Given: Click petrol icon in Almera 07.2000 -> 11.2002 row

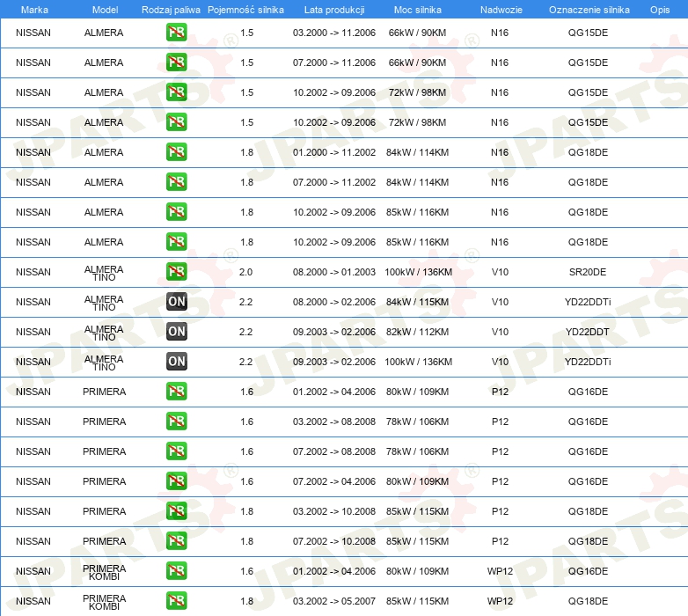Looking at the screenshot, I should click(176, 182).
